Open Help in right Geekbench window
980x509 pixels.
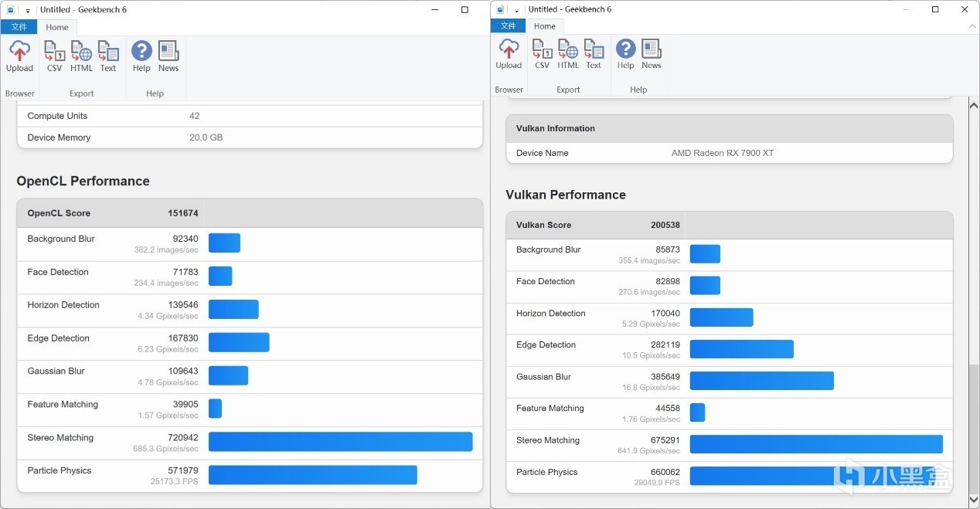point(626,54)
